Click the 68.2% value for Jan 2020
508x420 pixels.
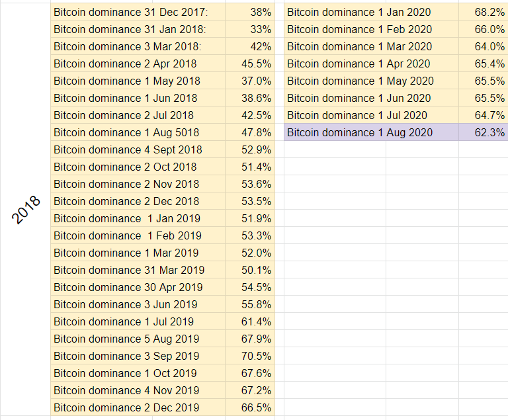click(x=484, y=12)
